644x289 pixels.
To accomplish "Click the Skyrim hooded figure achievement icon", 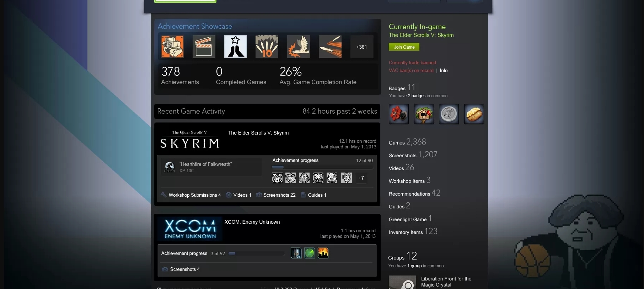I will click(x=304, y=178).
